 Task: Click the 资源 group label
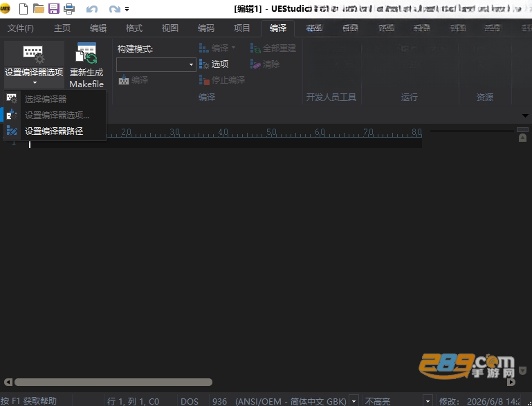484,98
